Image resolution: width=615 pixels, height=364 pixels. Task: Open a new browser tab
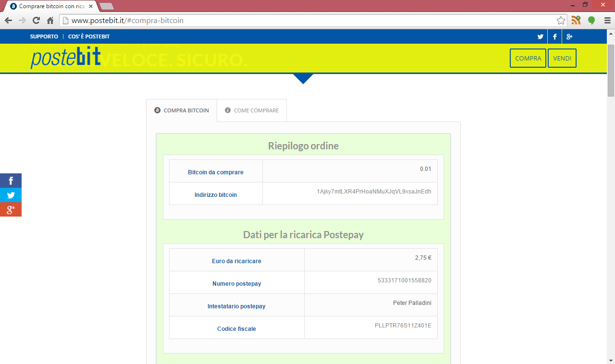[x=106, y=6]
